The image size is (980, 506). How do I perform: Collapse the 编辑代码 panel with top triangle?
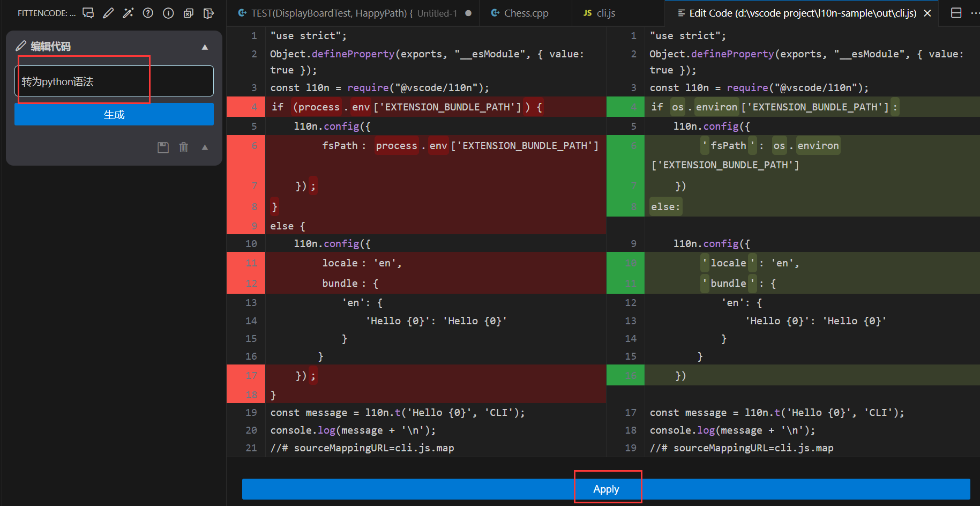pyautogui.click(x=205, y=47)
